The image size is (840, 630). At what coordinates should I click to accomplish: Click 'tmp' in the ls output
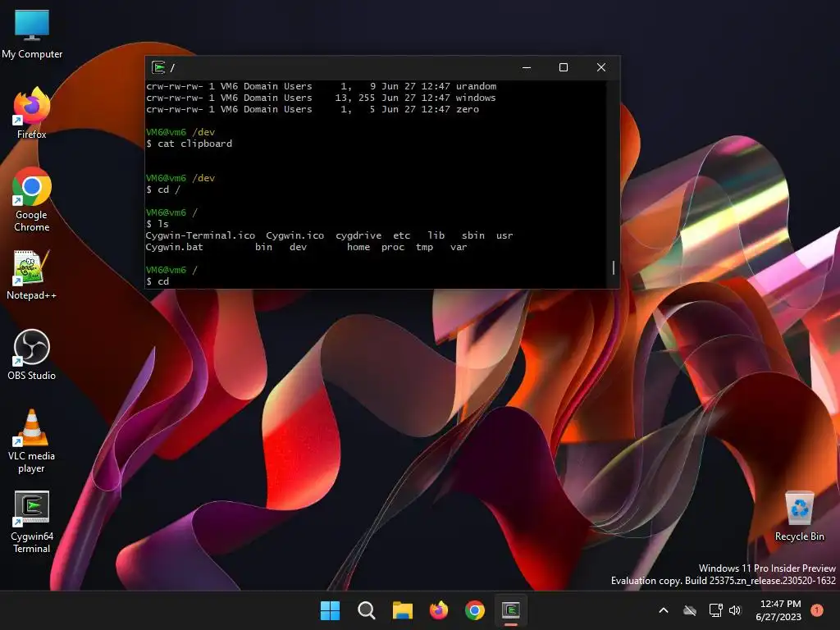click(424, 247)
